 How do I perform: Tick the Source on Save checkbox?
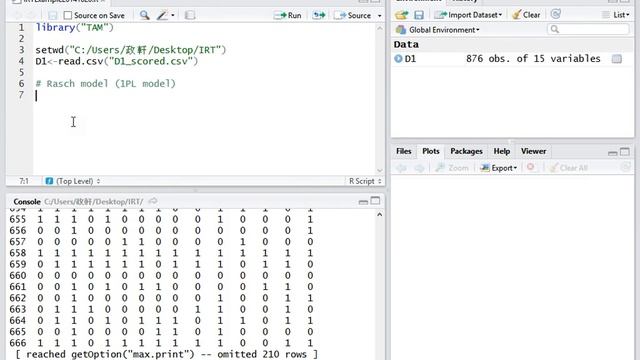[x=68, y=15]
